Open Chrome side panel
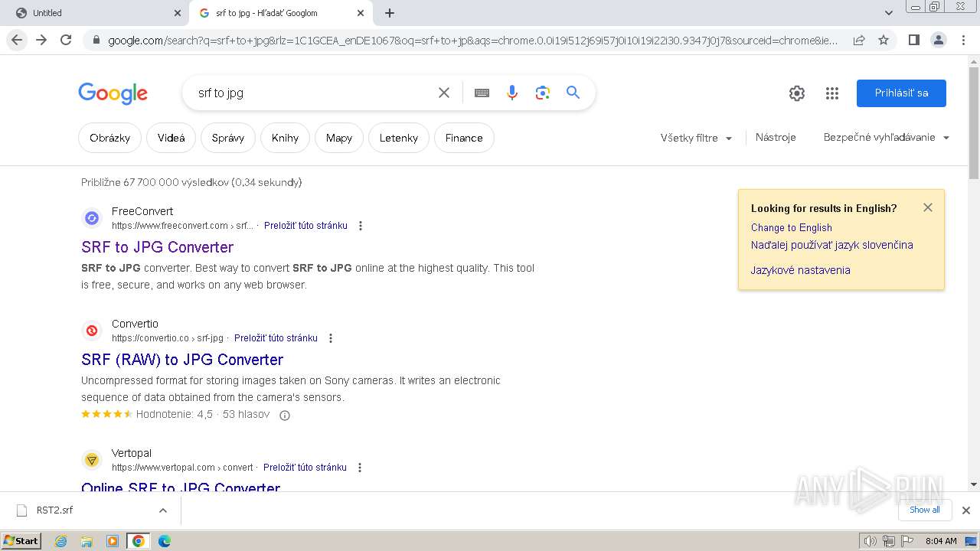Image resolution: width=980 pixels, height=551 pixels. coord(913,40)
